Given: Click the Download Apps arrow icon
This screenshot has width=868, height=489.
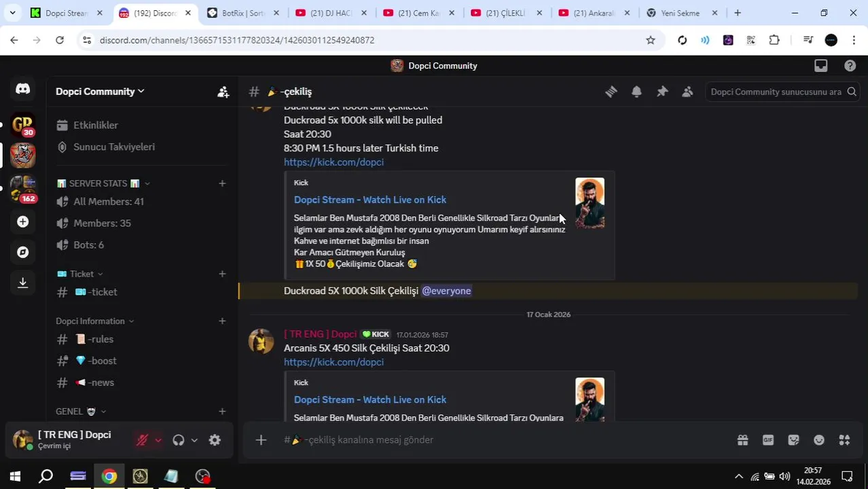Looking at the screenshot, I should pos(22,283).
